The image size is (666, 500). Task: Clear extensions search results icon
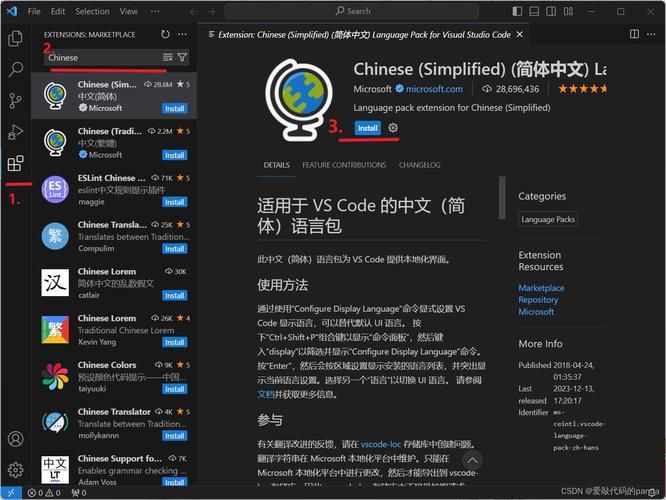coord(167,57)
